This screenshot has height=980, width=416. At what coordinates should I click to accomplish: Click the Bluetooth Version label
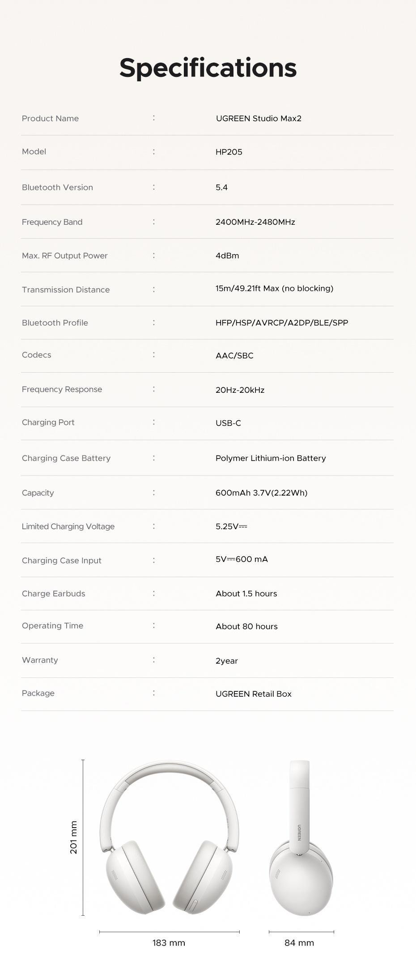pos(57,187)
